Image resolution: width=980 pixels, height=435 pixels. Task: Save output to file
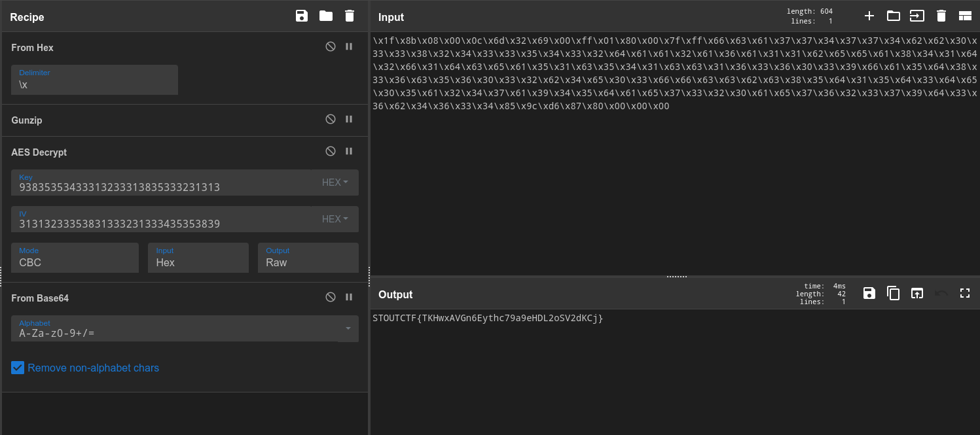point(869,293)
